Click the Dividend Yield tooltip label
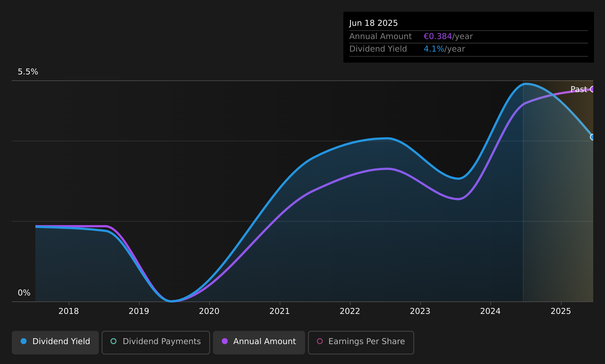 tap(378, 49)
